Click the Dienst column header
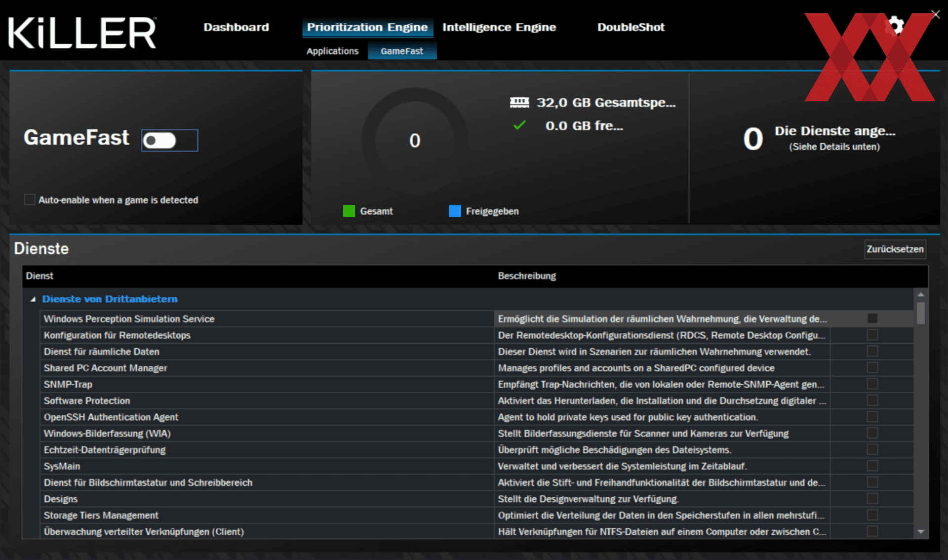 [39, 276]
